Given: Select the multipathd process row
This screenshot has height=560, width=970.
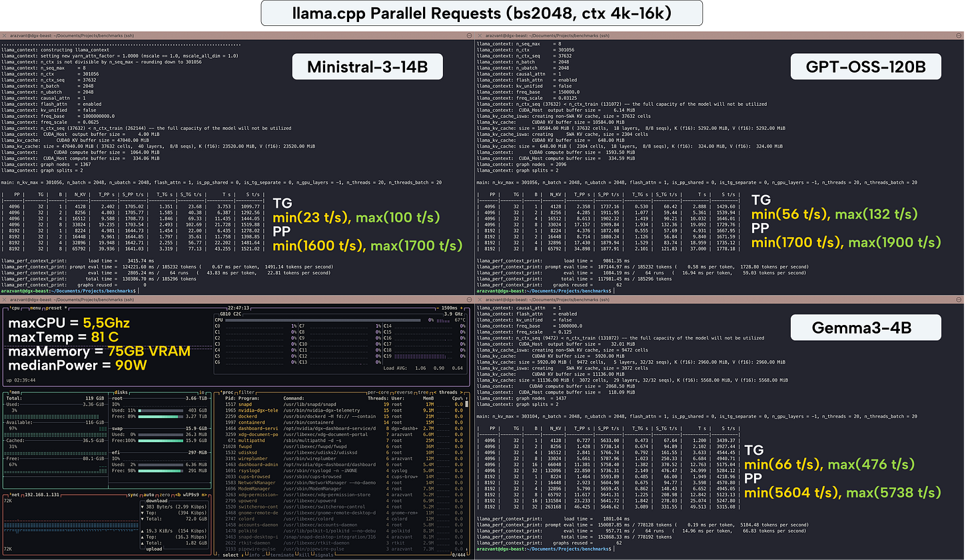Looking at the screenshot, I should (x=343, y=440).
